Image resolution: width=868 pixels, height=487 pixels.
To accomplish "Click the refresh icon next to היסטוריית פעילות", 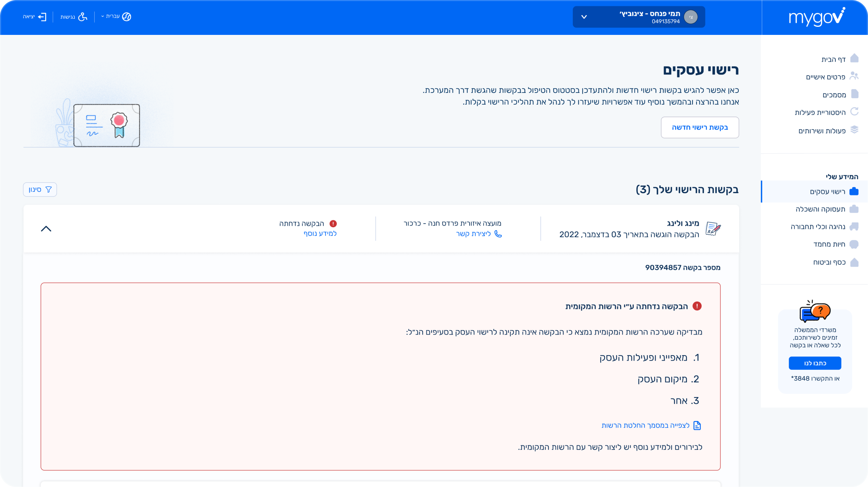I will (854, 112).
